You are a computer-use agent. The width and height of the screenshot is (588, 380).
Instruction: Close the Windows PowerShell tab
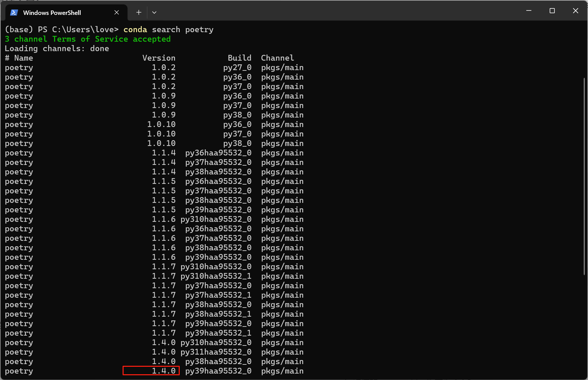[117, 13]
